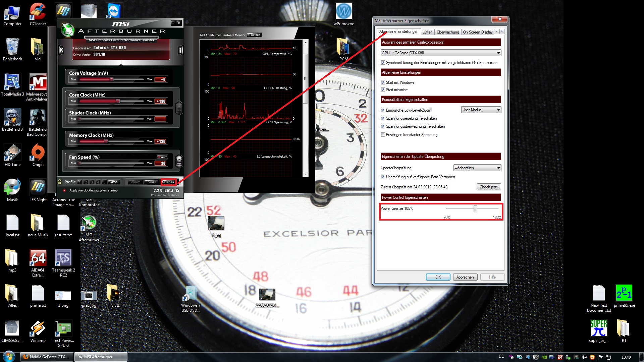Enable Erzwingen konstanter Spannung checkbox
Image resolution: width=644 pixels, height=362 pixels.
coord(383,135)
